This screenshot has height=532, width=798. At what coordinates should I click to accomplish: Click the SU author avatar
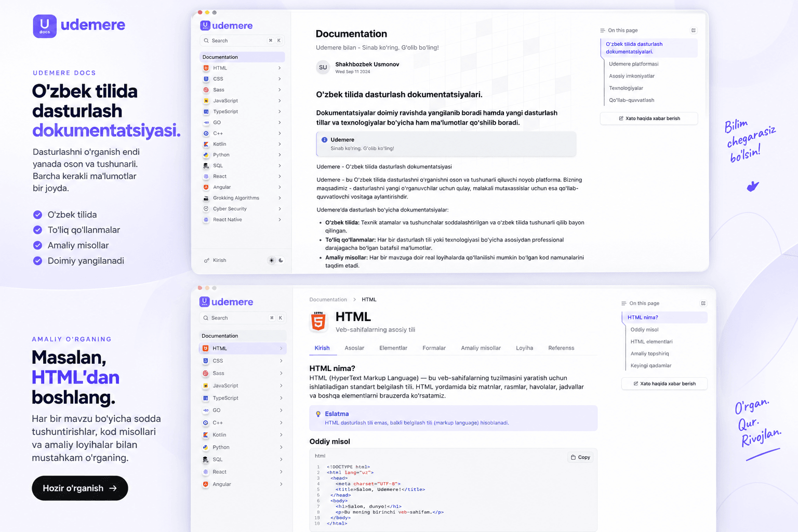(x=323, y=68)
